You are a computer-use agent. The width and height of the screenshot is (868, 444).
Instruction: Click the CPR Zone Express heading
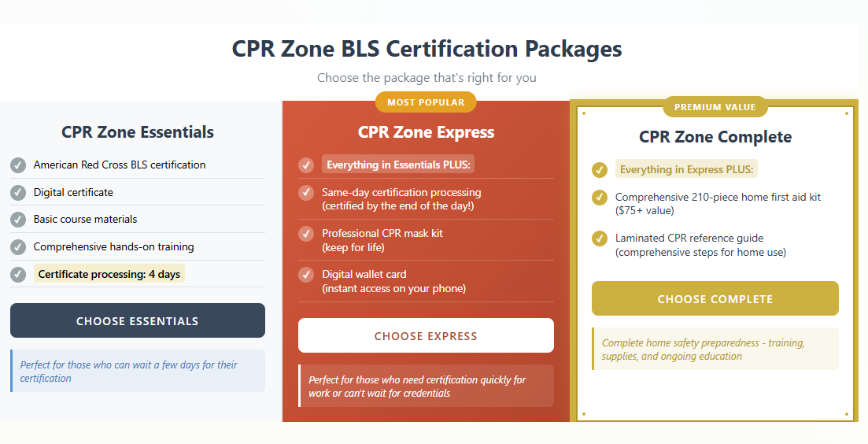pos(426,132)
